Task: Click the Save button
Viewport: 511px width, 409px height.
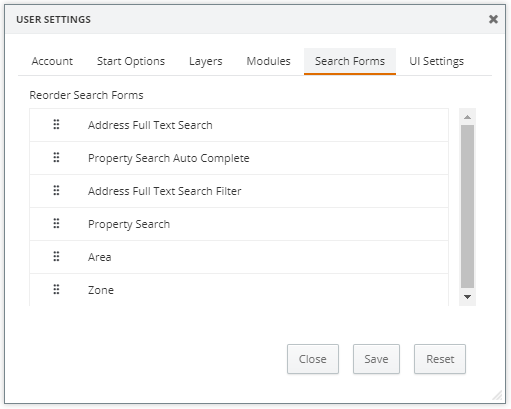Action: [x=376, y=359]
